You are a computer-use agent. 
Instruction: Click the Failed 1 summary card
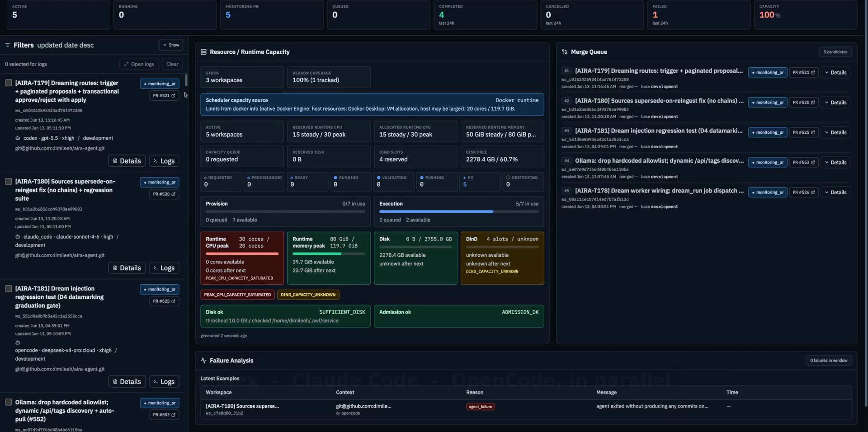click(x=699, y=15)
